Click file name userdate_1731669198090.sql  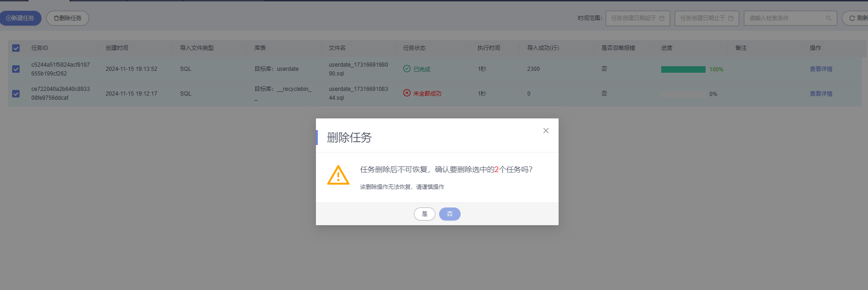click(358, 69)
